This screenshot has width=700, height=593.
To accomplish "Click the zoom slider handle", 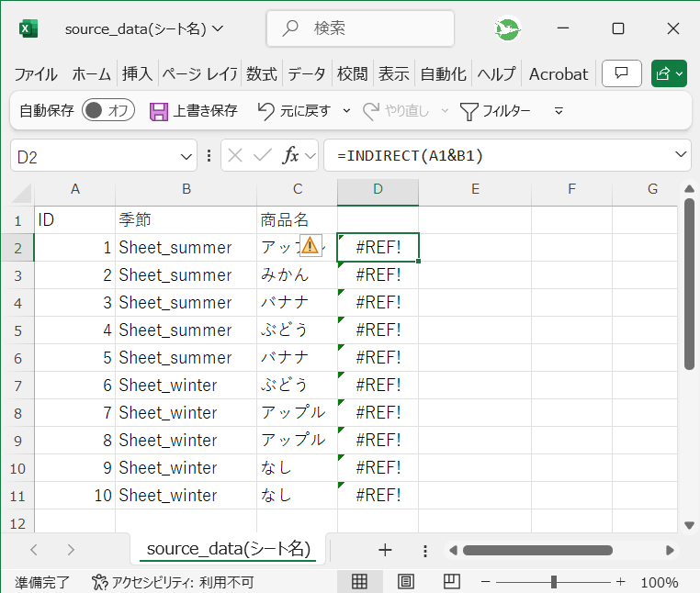I will [x=554, y=582].
